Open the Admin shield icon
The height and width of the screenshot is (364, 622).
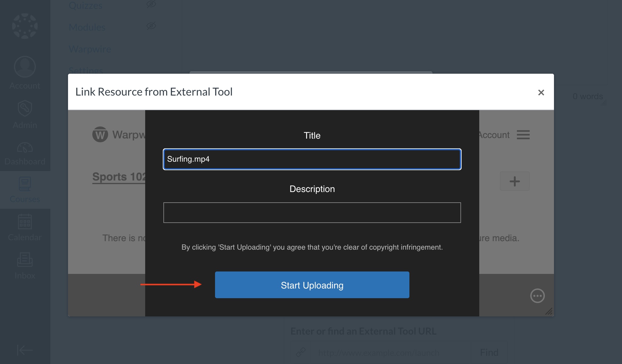pos(25,108)
